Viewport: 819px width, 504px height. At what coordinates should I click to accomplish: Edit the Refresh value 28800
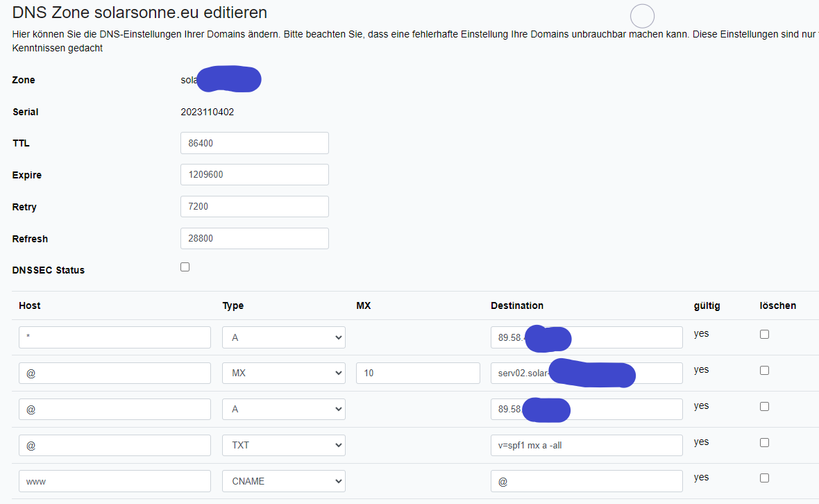coord(254,238)
